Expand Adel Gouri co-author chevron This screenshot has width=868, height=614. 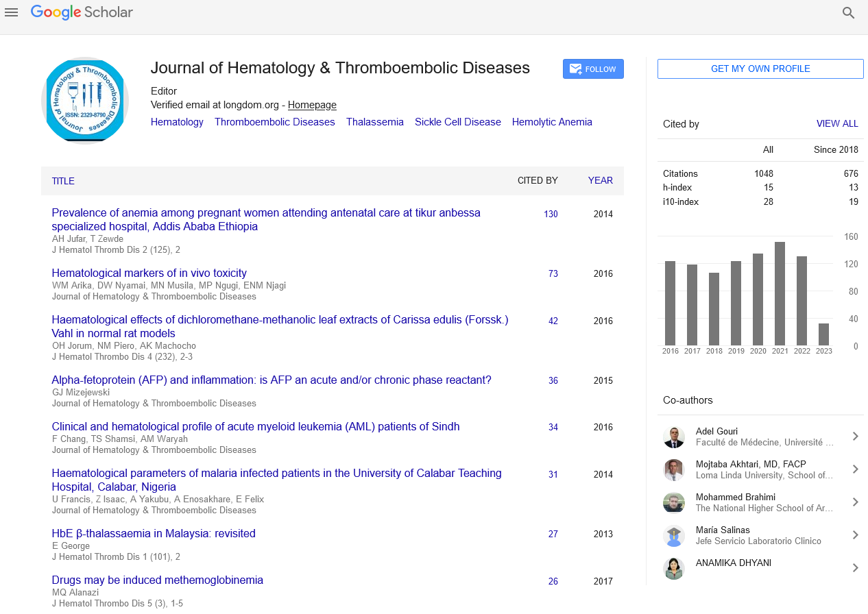click(855, 437)
